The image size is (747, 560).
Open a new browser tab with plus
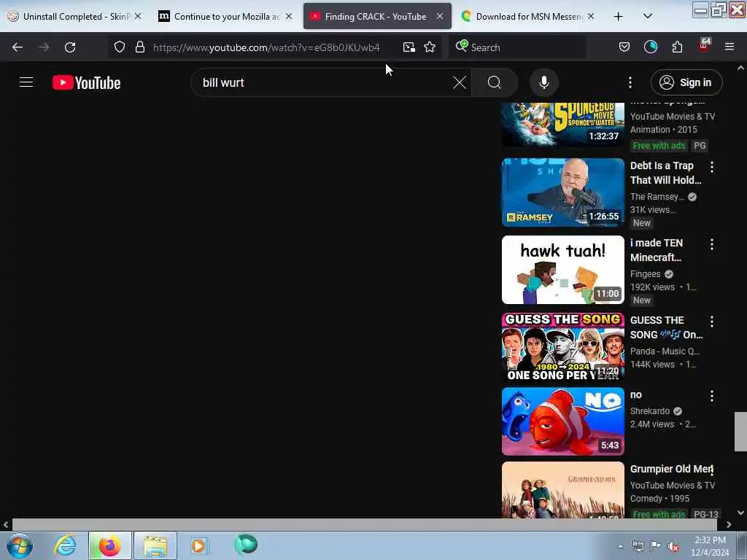619,17
